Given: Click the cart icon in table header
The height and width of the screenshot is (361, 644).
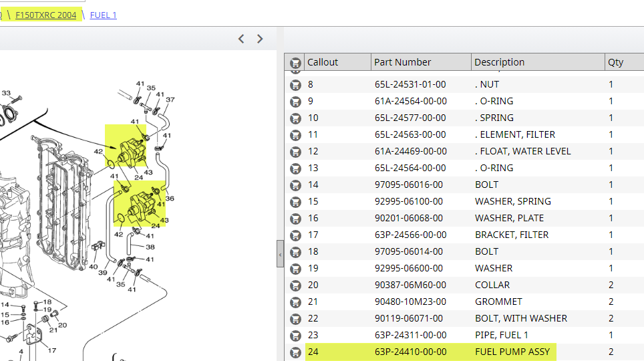Looking at the screenshot, I should [295, 62].
